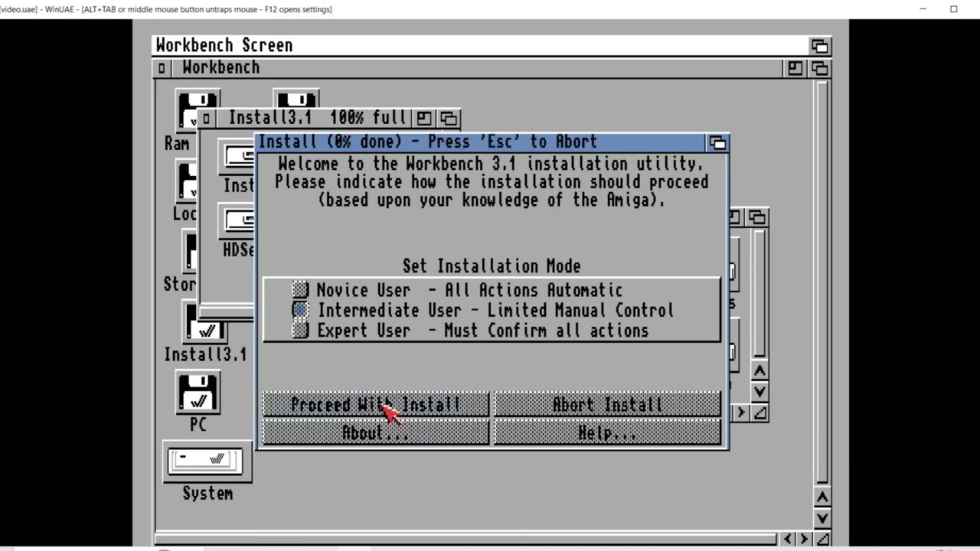Click hidden window's scroll down arrow
Image resolution: width=980 pixels, height=551 pixels.
point(759,392)
